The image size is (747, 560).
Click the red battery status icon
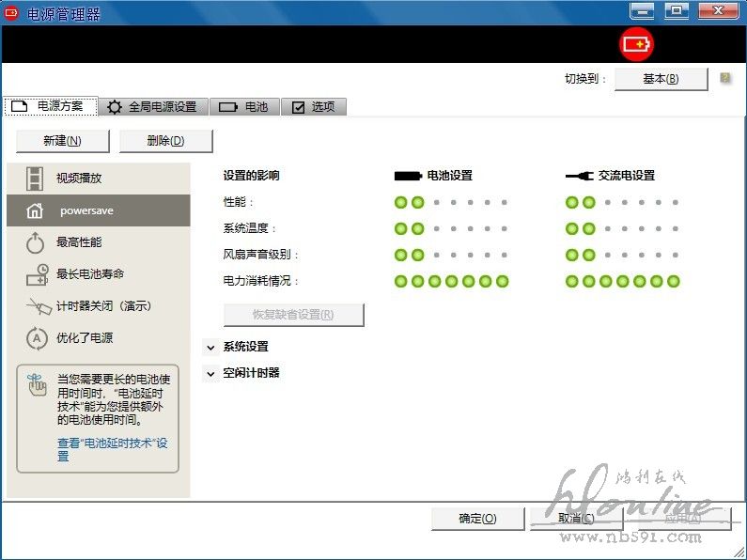(x=636, y=44)
